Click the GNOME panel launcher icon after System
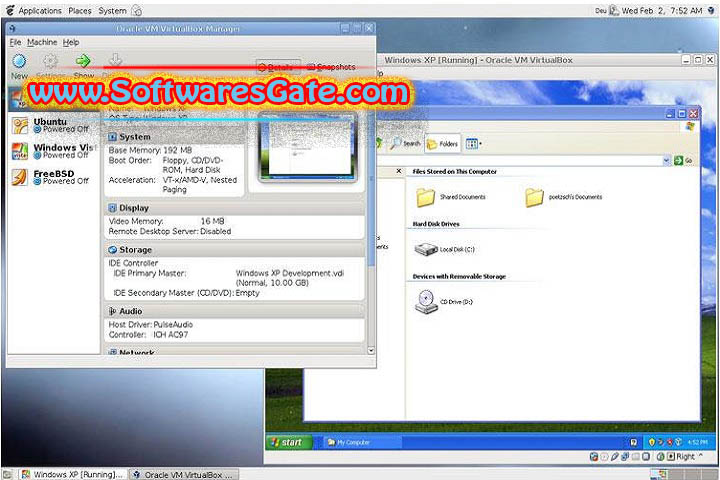Image resolution: width=720 pixels, height=480 pixels. point(137,10)
